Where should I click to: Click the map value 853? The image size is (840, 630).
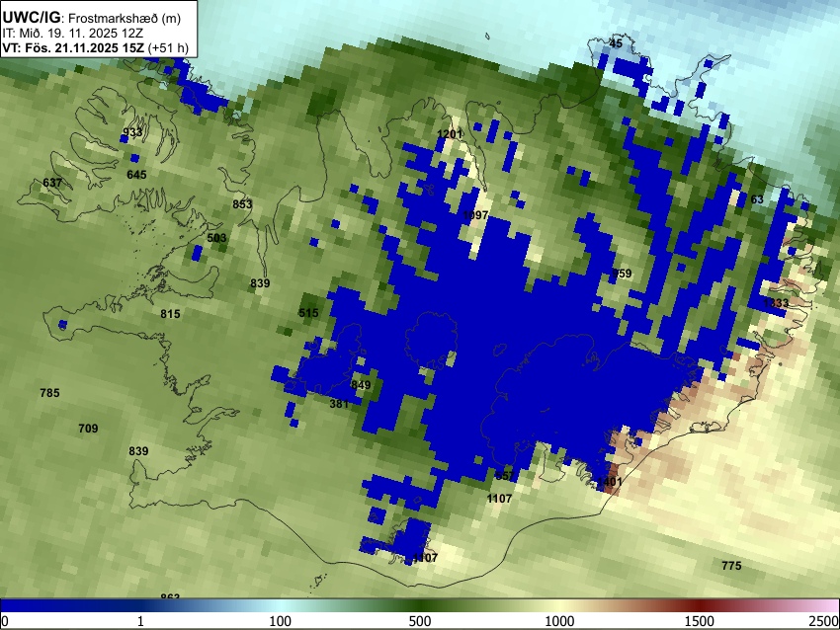tap(242, 204)
